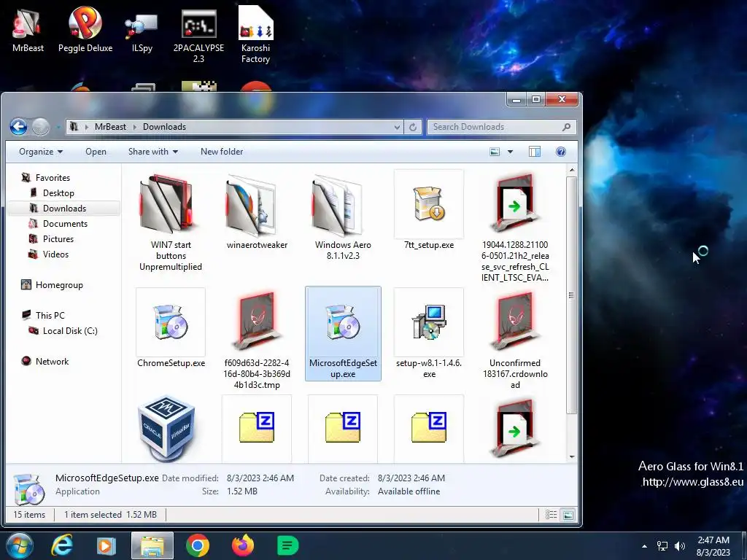Select the Windows Aero 8.1.1v2.3 folder

(343, 217)
